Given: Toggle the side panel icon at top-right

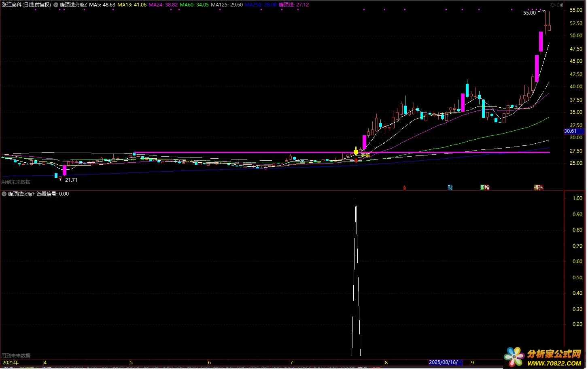Looking at the screenshot, I should pos(560,5).
